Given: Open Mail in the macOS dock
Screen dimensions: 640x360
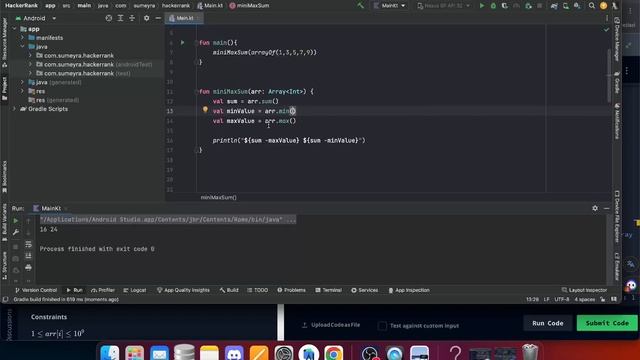Looking at the screenshot, I should 160,353.
